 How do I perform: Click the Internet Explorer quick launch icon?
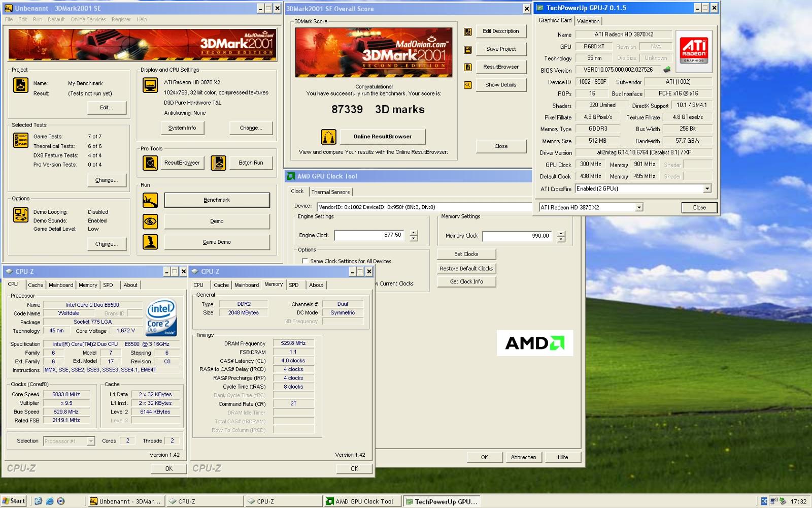[x=49, y=501]
